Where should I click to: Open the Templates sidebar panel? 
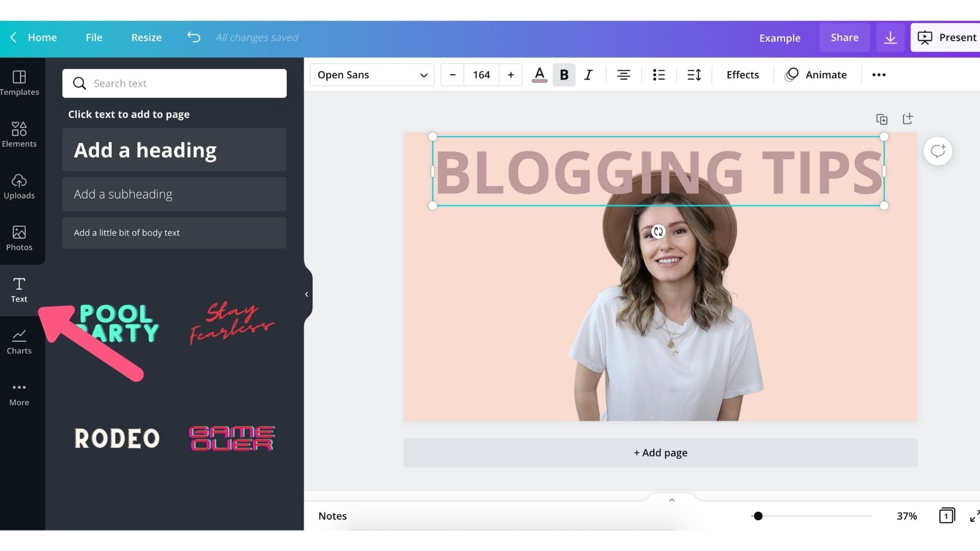coord(19,83)
